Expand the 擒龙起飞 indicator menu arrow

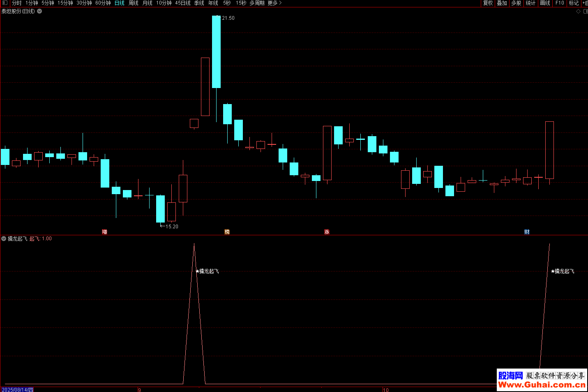click(4, 239)
